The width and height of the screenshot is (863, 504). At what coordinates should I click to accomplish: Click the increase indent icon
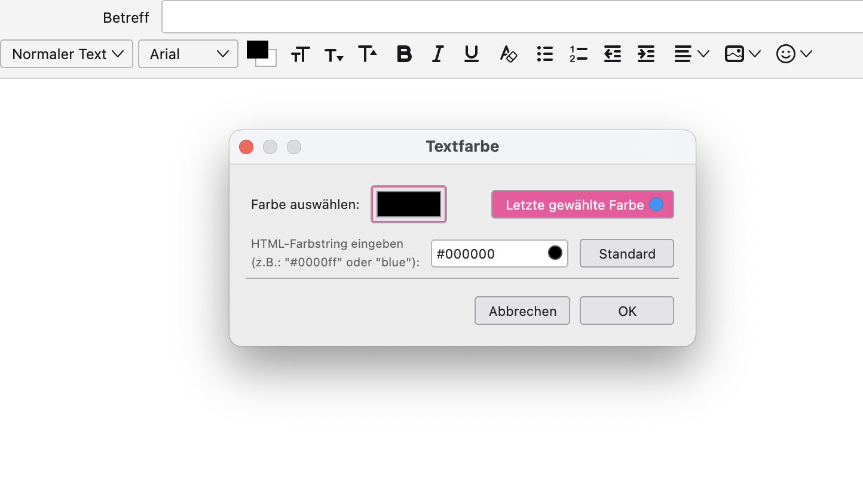click(x=646, y=54)
